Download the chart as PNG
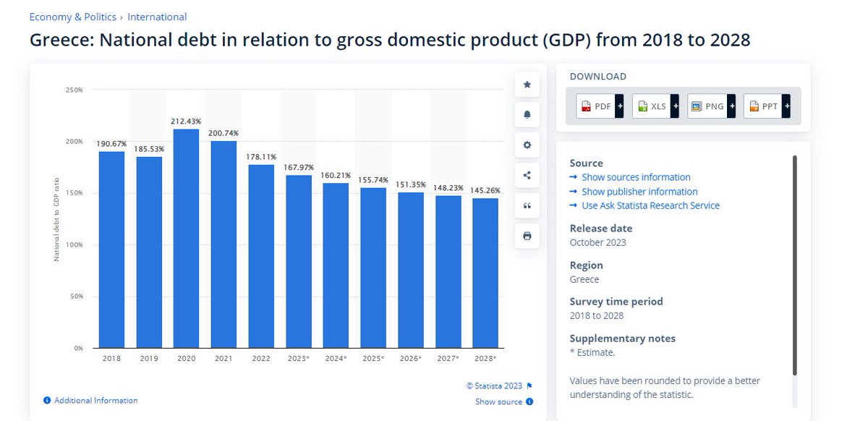The image size is (868, 421). [711, 106]
